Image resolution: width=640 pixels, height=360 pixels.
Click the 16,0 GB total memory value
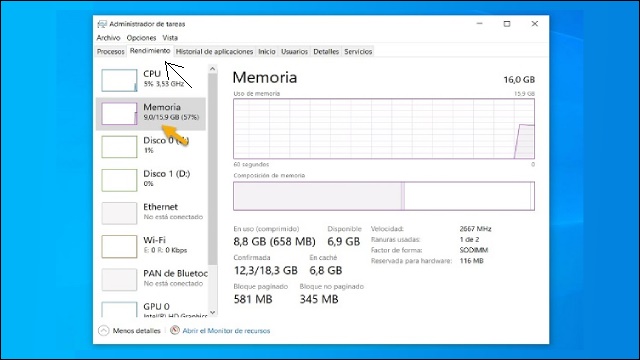pyautogui.click(x=519, y=80)
